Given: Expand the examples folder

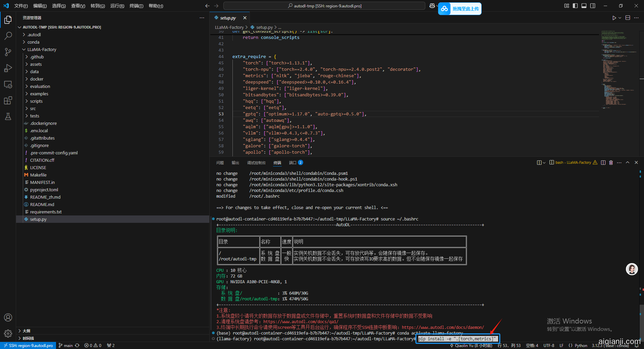Looking at the screenshot, I should [x=39, y=94].
